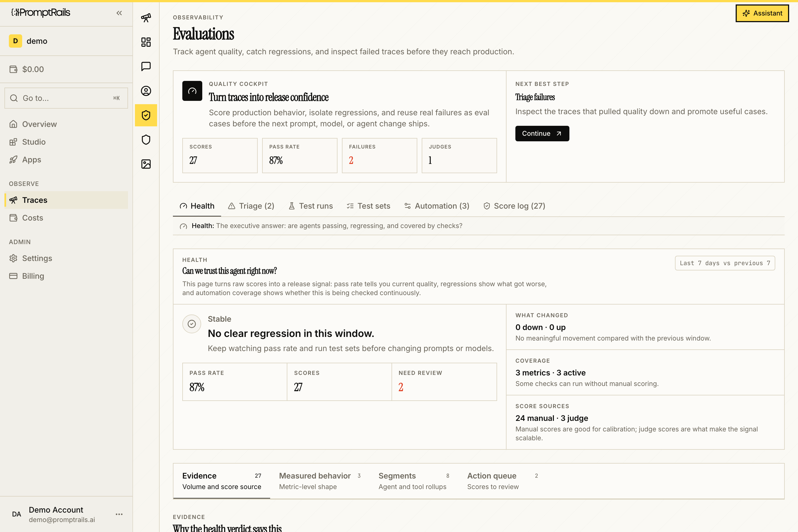Image resolution: width=798 pixels, height=532 pixels.
Task: Open the $0.00 balance entry
Action: click(x=66, y=69)
